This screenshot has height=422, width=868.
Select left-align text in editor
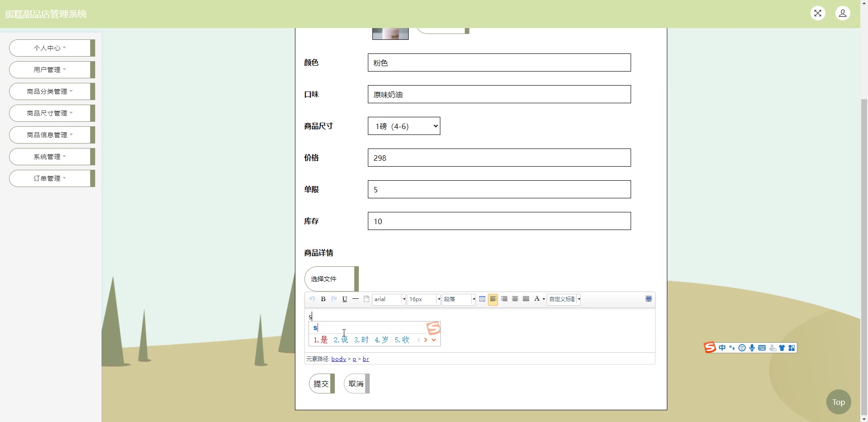pyautogui.click(x=493, y=299)
